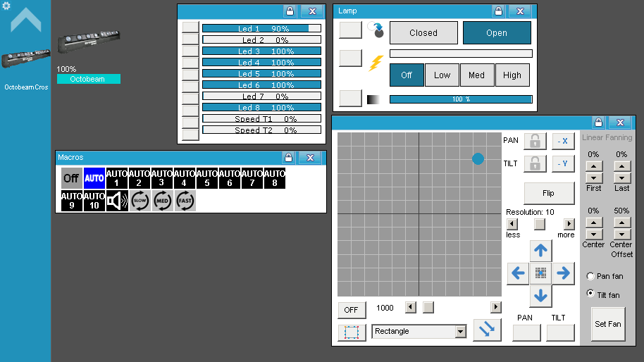The height and width of the screenshot is (362, 644).
Task: Adjust the Led 1 90% slider
Action: click(261, 28)
